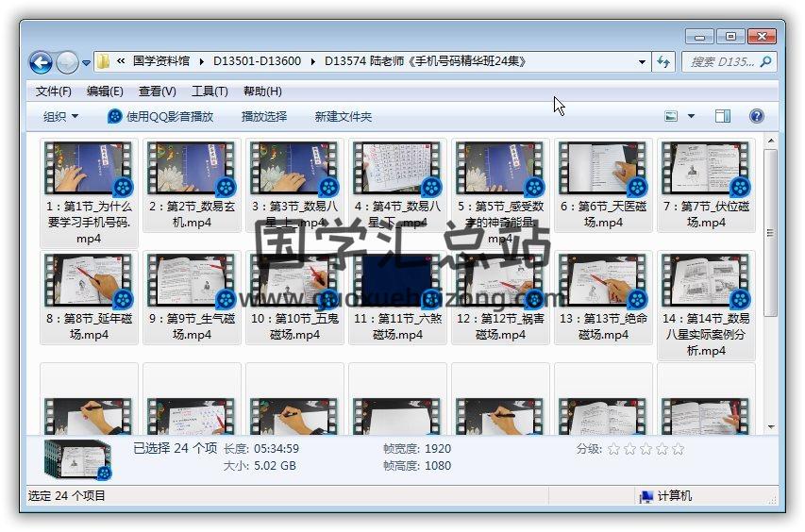
Task: Toggle the preview pane icon
Action: 722,116
